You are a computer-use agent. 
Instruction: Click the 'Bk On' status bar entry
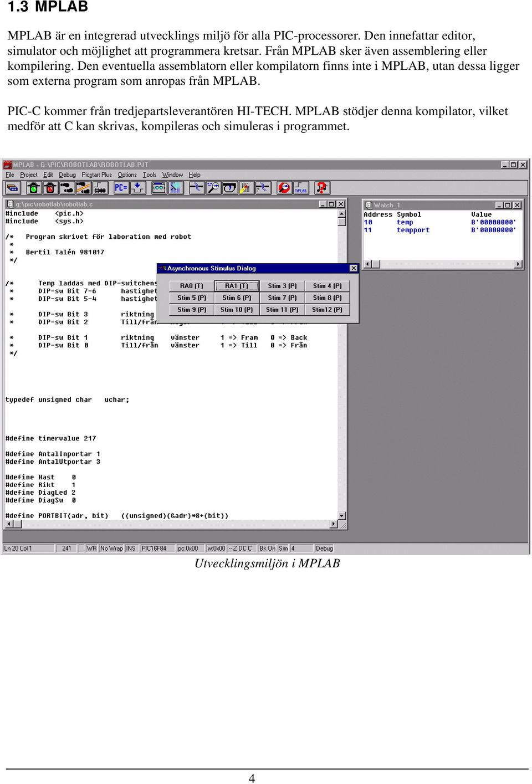pyautogui.click(x=268, y=549)
